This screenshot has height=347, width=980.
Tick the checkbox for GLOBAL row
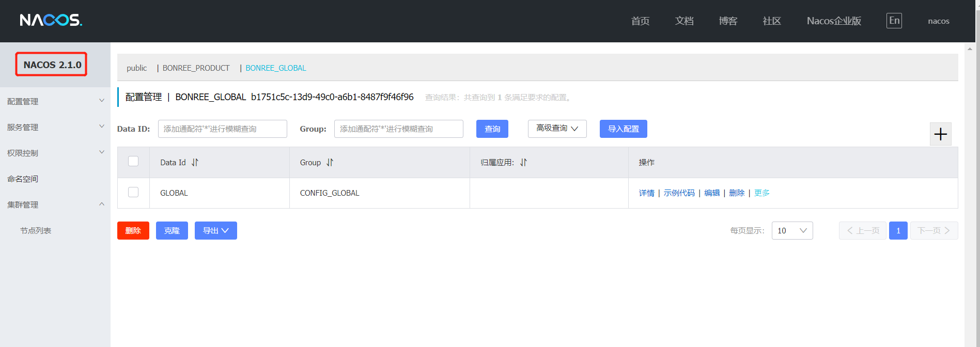click(x=133, y=192)
